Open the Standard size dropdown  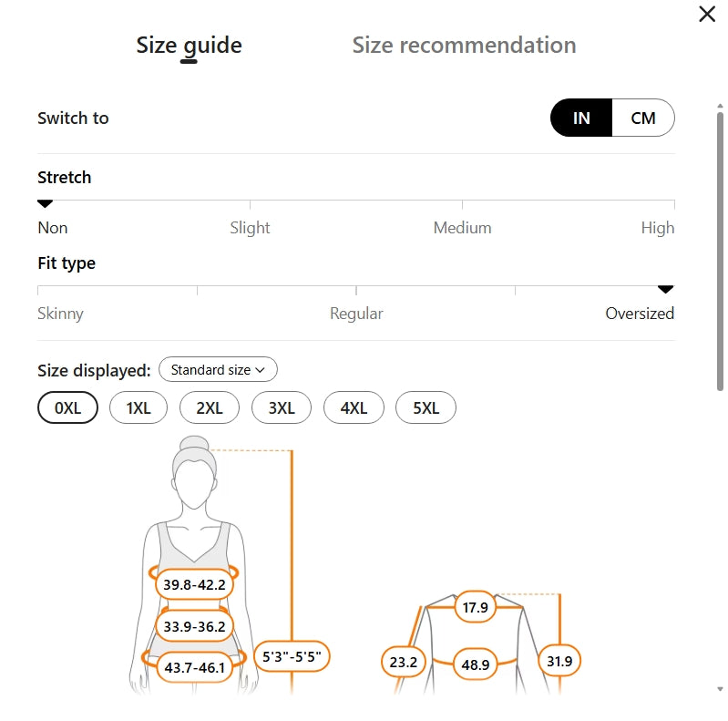click(218, 370)
